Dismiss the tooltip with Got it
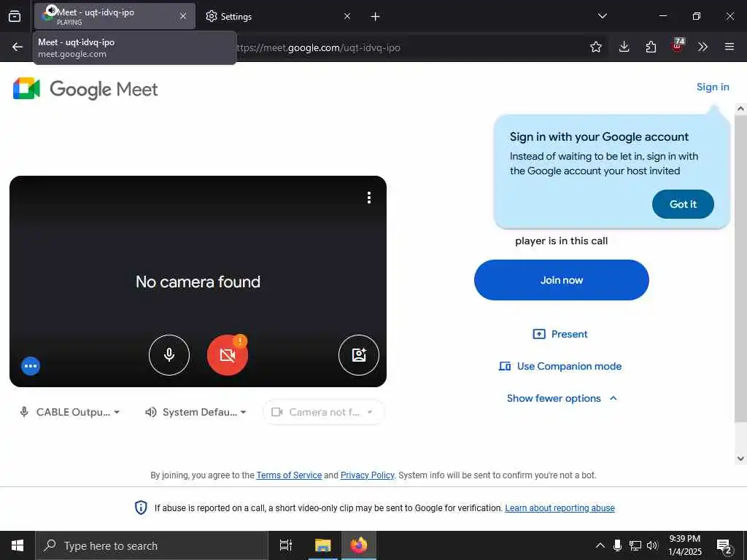 683,204
